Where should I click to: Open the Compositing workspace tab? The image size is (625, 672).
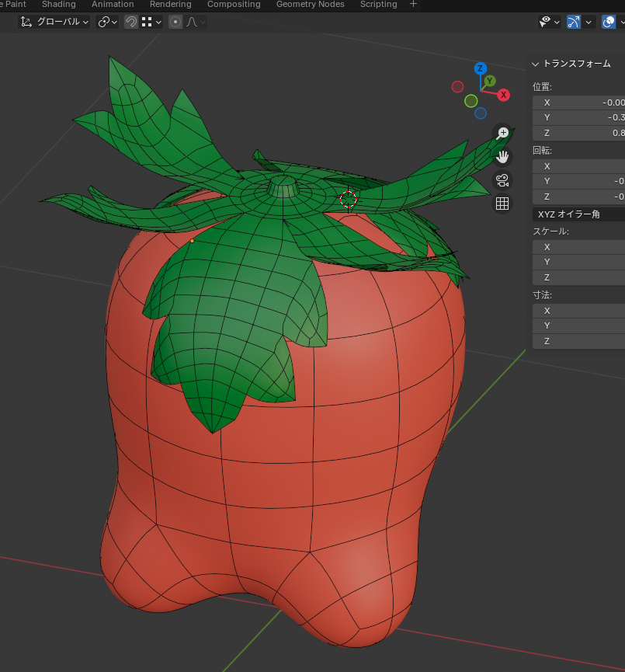coord(234,5)
